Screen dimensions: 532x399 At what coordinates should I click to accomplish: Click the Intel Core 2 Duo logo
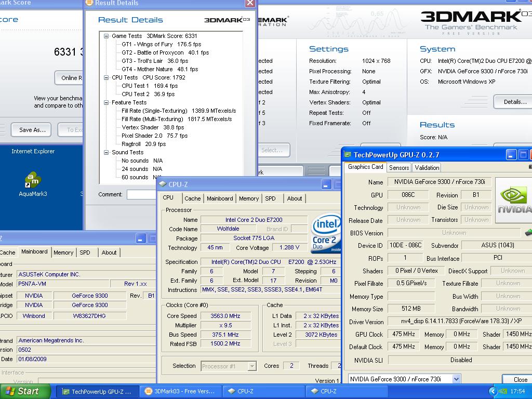326,233
